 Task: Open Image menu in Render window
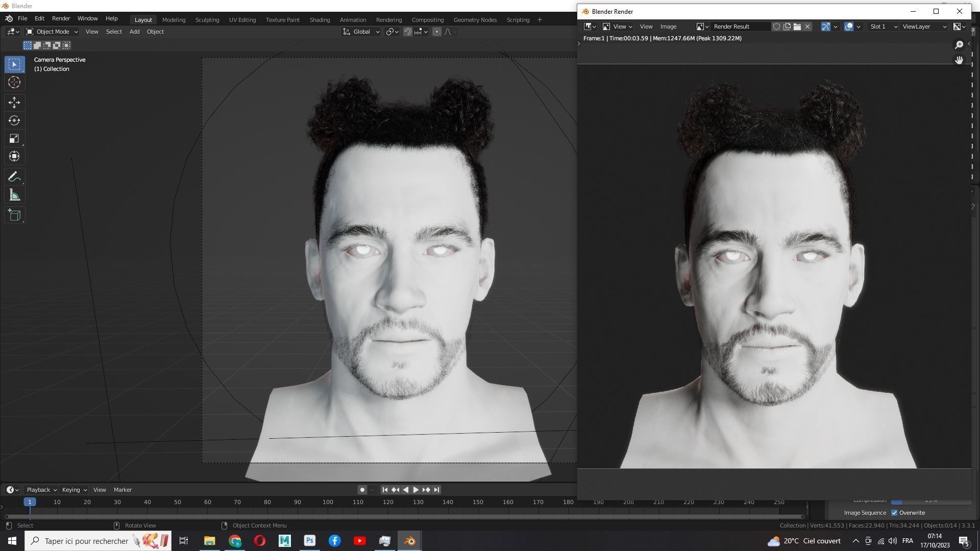(668, 27)
